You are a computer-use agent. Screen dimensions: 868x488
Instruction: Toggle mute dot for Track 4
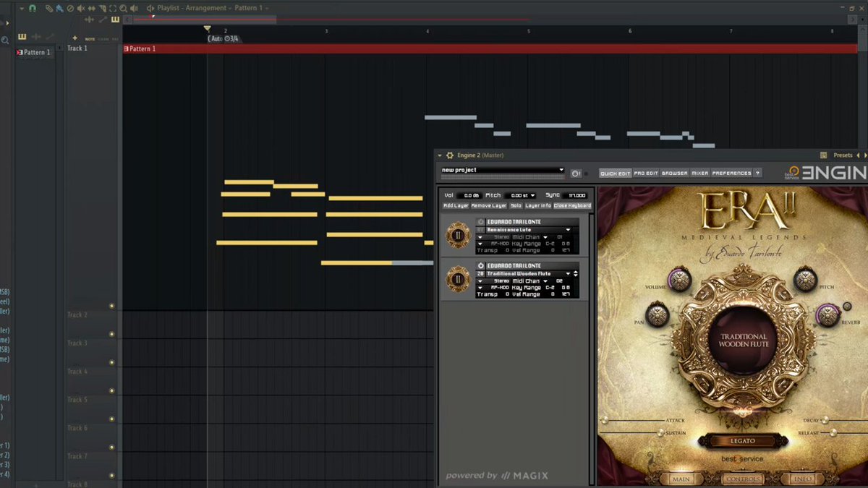pyautogui.click(x=111, y=390)
